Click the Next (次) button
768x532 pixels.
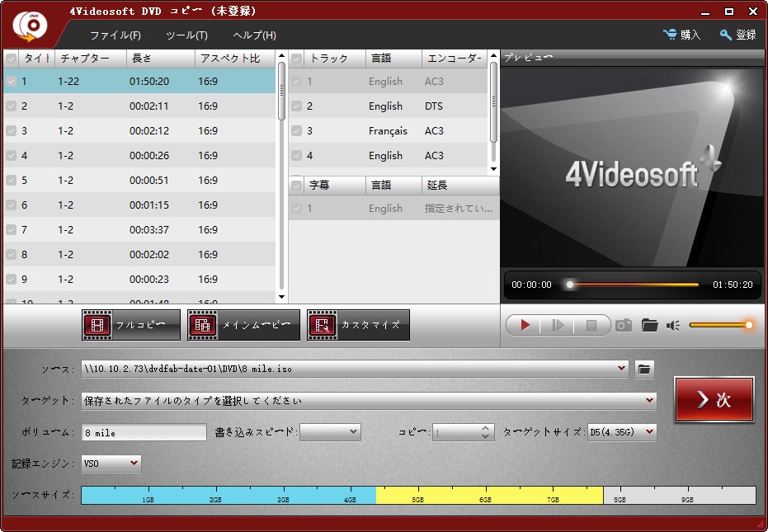pyautogui.click(x=714, y=399)
